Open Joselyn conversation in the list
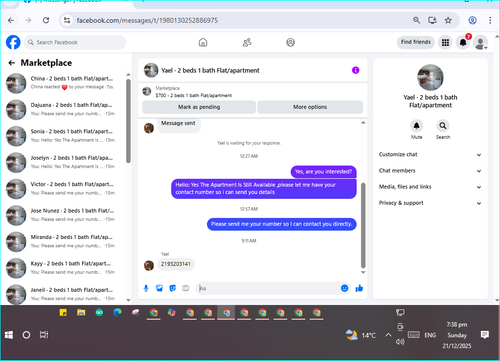Viewport: 500px width, 361px height. (63, 162)
